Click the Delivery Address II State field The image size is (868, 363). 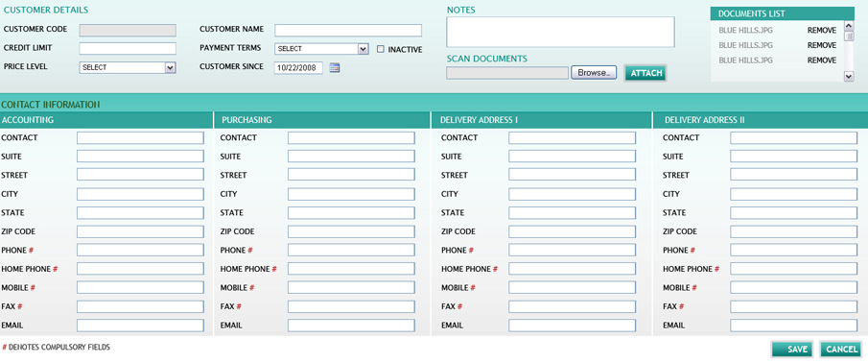point(793,213)
